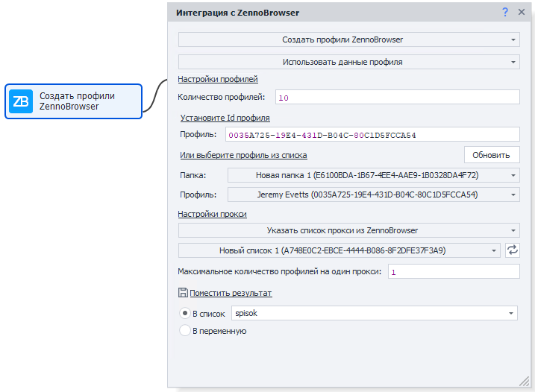This screenshot has height=392, width=535.
Task: Expand the Использовать данные профиля dropdown
Action: (348, 62)
